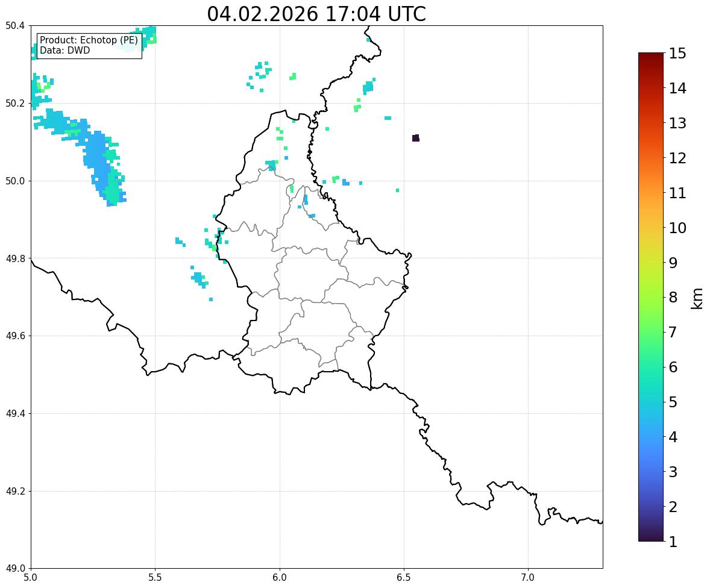Click the colorbar tick label 10
The height and width of the screenshot is (588, 710).
pos(677,228)
